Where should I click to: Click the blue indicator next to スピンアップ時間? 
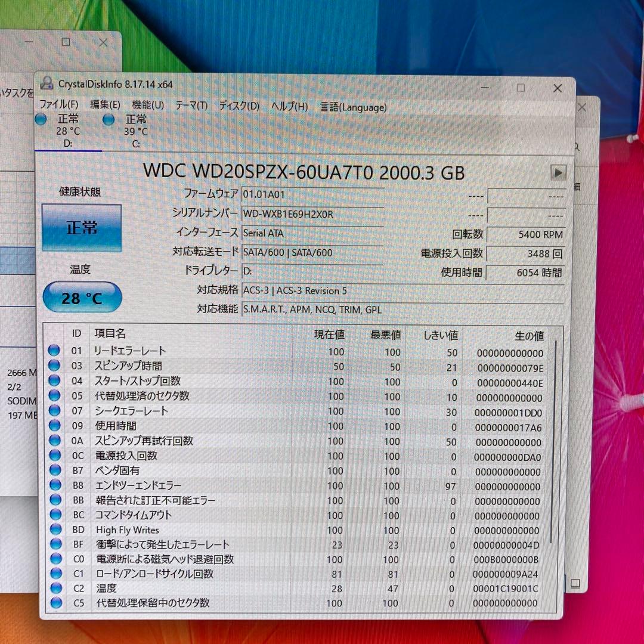55,366
